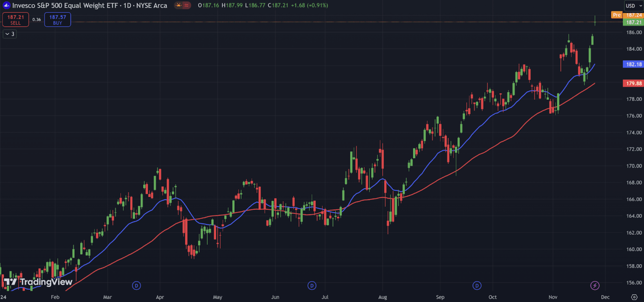Click the dividend marker before October

[x=477, y=286]
